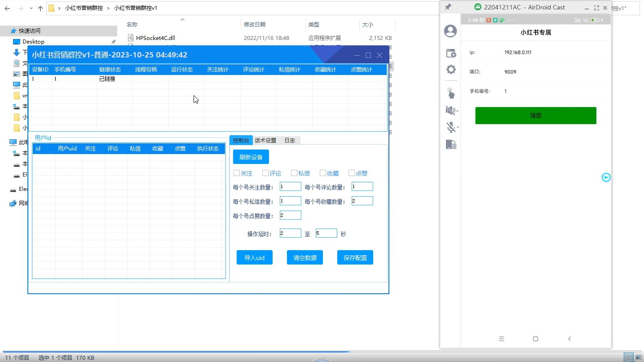Screen dimensions: 644x362
Task: Switch to the 话术设置 tab
Action: pos(265,140)
